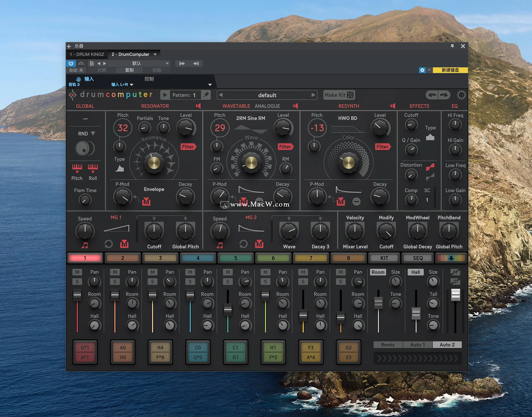Solo channel 8 with S button
Viewport: 532px width, 417px height.
coord(341,282)
